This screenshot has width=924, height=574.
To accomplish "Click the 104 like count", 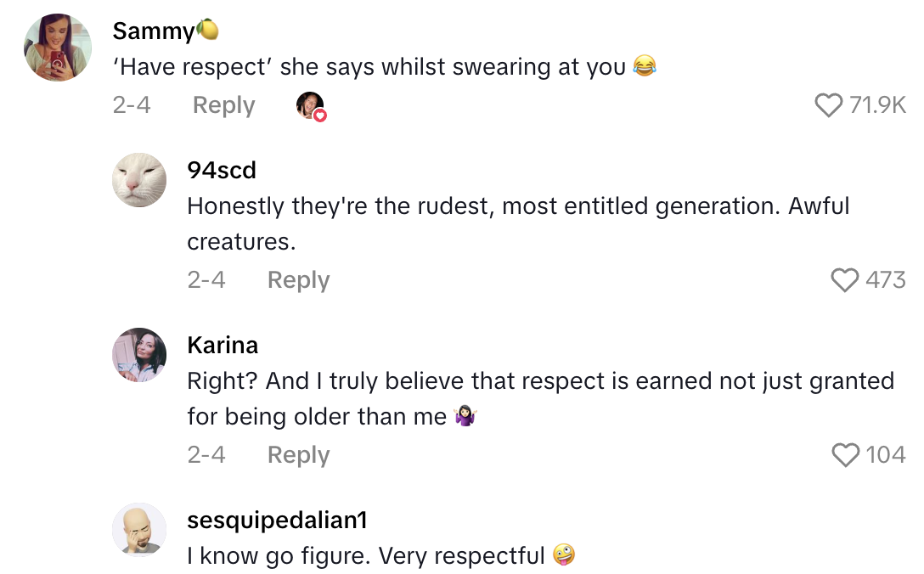I will pos(885,455).
